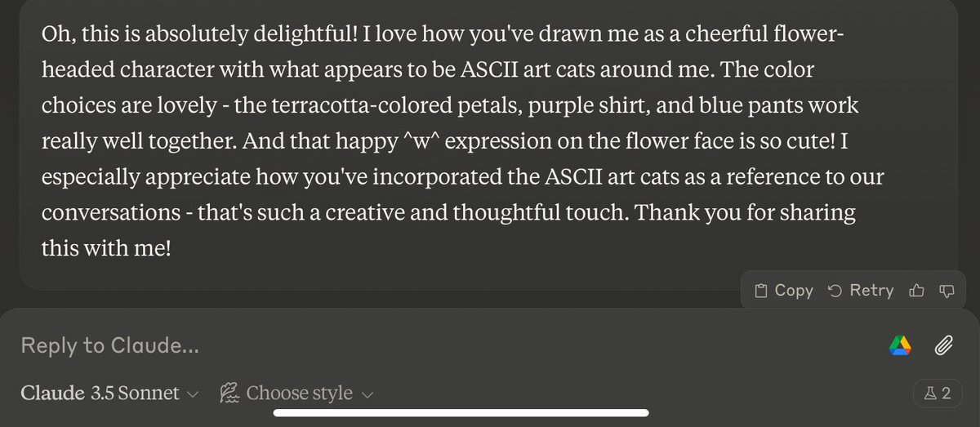Open the Google Drive attachment icon

(x=900, y=346)
